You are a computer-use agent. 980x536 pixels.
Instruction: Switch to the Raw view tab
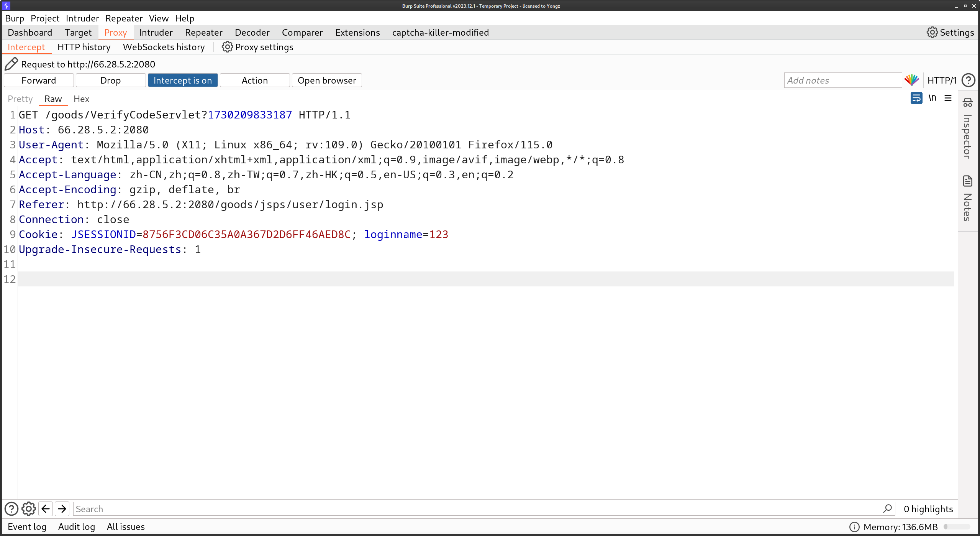pyautogui.click(x=53, y=99)
